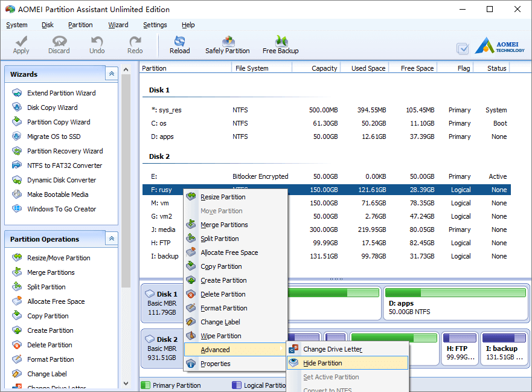Viewport: 532px width, 392px height.
Task: Click the Reload toolbar icon
Action: click(x=180, y=41)
